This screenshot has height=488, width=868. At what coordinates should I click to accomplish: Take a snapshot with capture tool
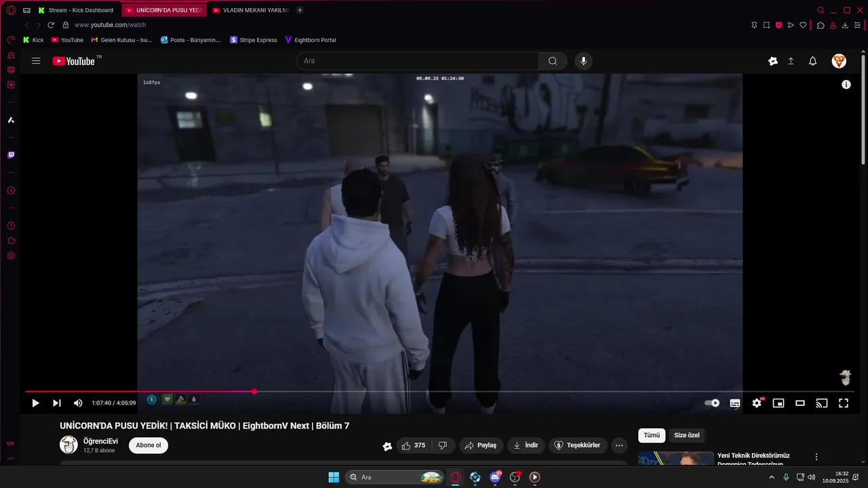coord(766,25)
